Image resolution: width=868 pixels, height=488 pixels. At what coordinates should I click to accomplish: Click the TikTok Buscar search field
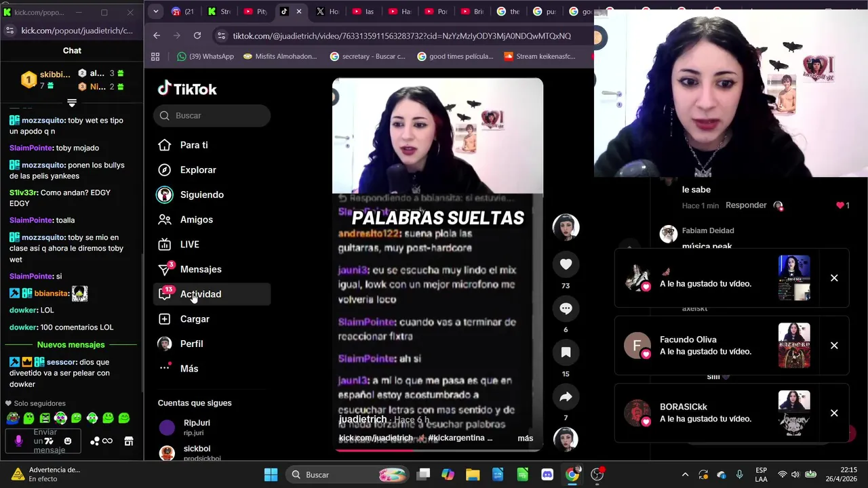(212, 115)
